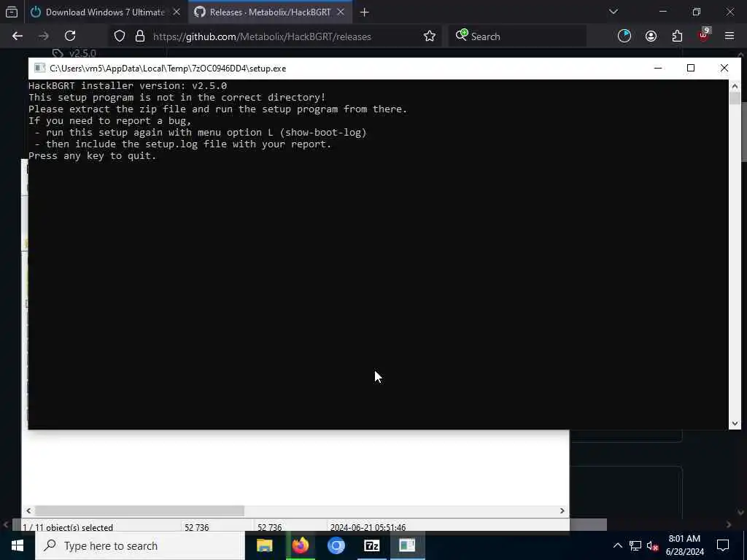The image size is (747, 560).
Task: Open File Explorer from the taskbar
Action: point(264,545)
